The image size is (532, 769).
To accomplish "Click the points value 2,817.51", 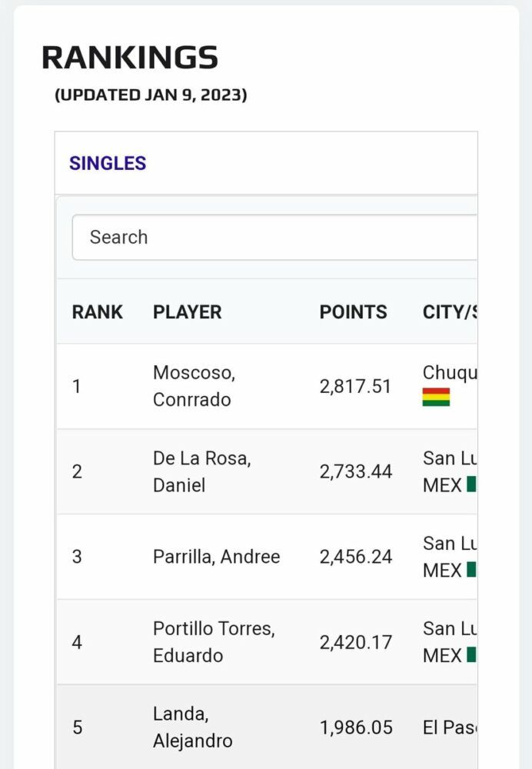I will click(x=355, y=386).
